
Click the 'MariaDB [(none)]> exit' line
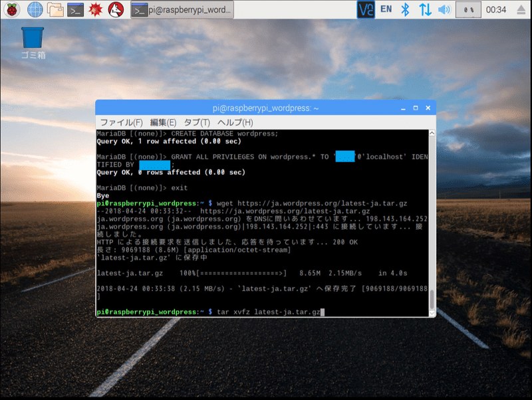[x=142, y=188]
